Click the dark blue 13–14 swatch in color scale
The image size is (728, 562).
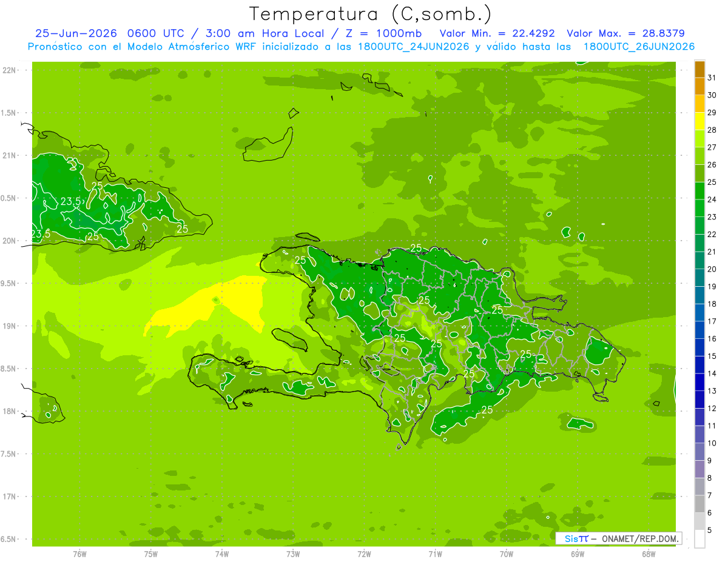click(x=699, y=383)
